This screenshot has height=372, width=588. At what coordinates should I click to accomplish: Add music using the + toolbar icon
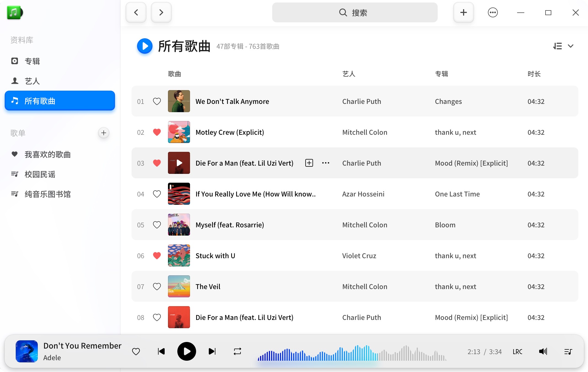pos(463,12)
